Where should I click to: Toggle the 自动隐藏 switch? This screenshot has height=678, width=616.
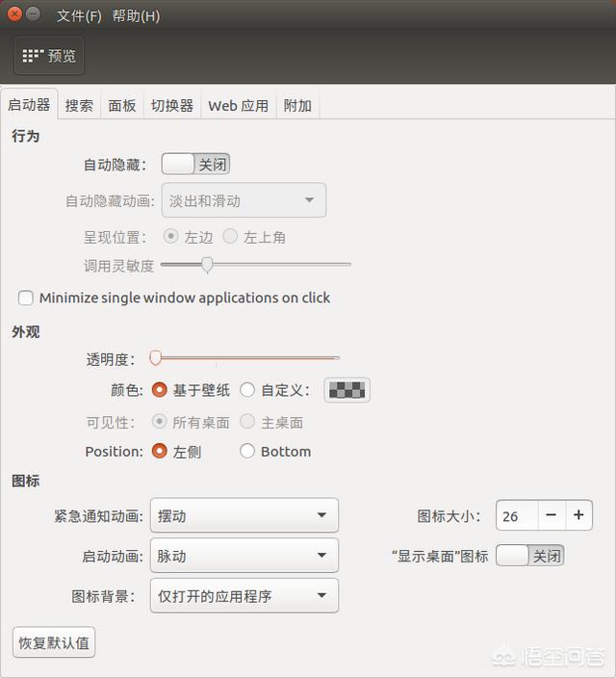pyautogui.click(x=195, y=165)
